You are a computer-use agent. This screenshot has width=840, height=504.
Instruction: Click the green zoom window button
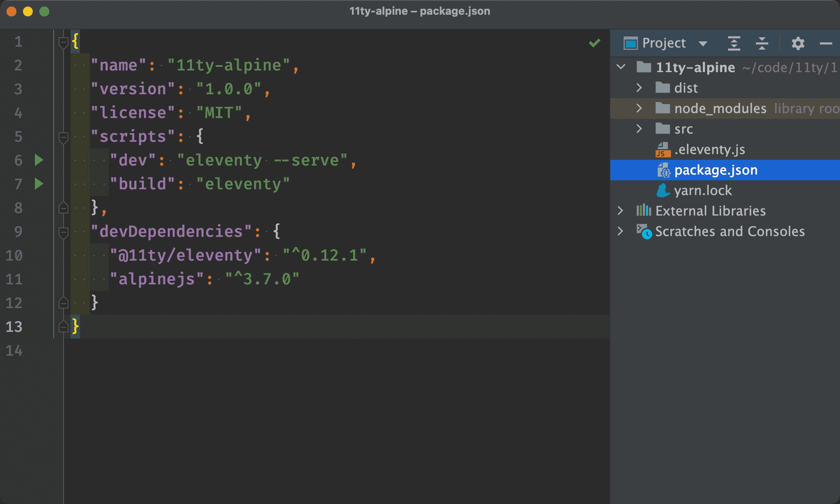44,11
